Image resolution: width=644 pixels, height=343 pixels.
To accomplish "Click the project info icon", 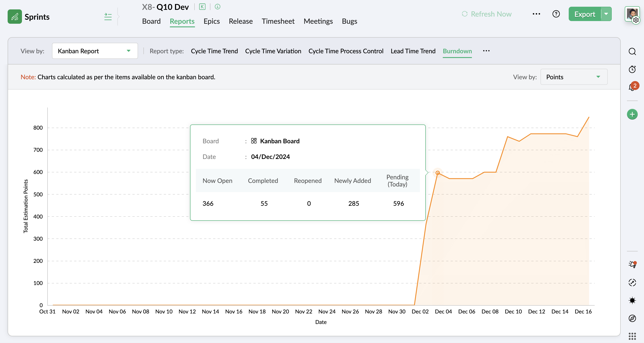I will tap(217, 7).
